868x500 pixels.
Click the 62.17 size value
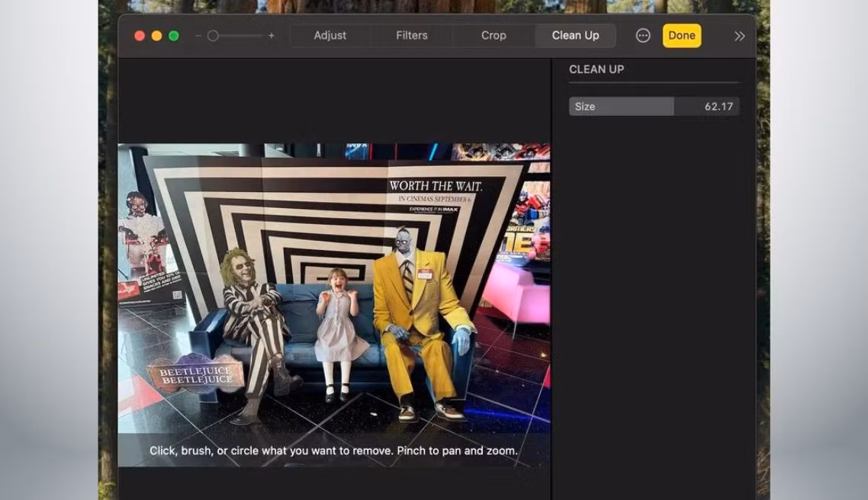tap(719, 106)
